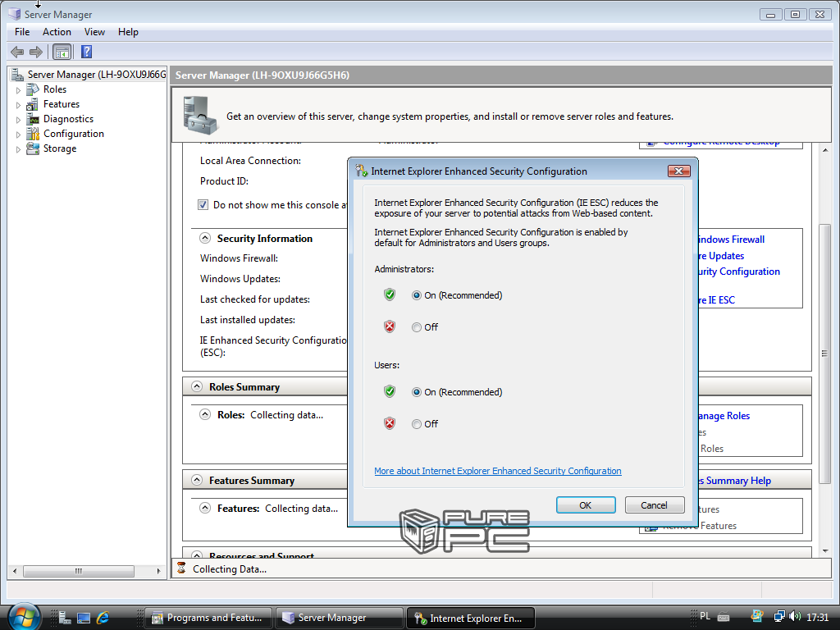Click the Show Desktop quick launch icon
Screen dimensions: 840x630
(x=84, y=618)
